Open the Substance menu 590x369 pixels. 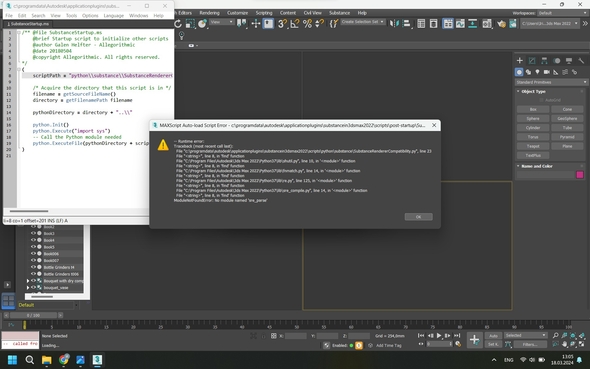pos(339,13)
